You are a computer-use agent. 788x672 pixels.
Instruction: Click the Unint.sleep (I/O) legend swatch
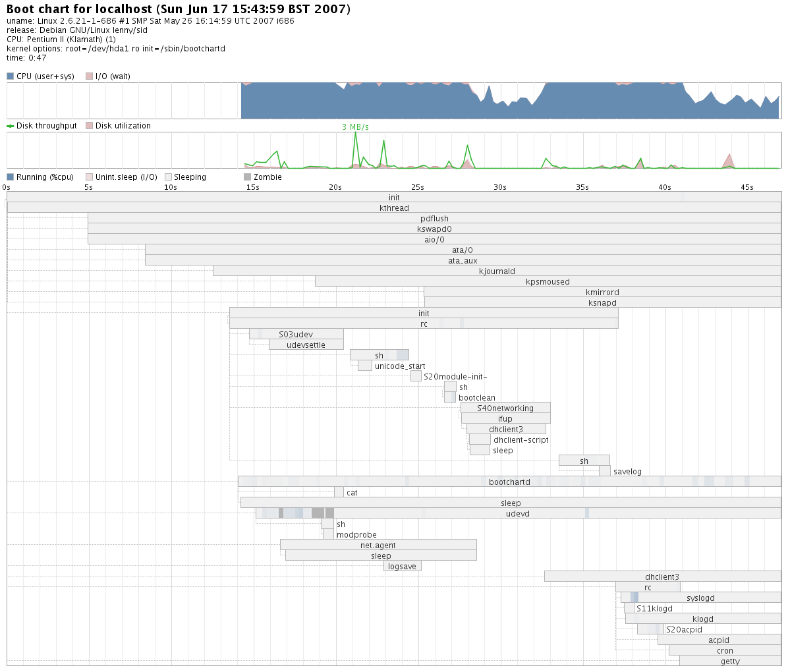[89, 177]
